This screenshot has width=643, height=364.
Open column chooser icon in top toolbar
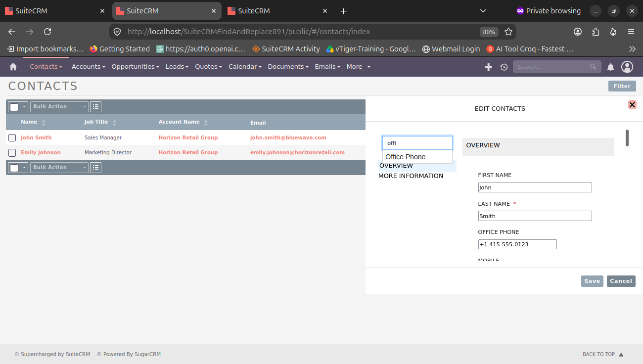pyautogui.click(x=95, y=106)
